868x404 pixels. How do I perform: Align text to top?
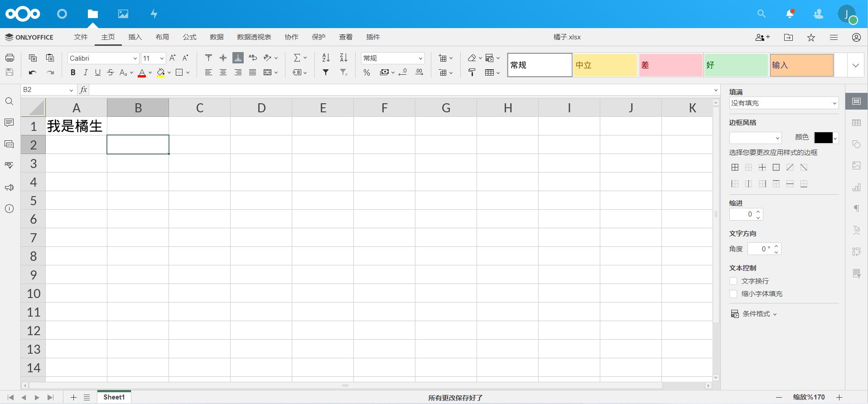[x=208, y=58]
